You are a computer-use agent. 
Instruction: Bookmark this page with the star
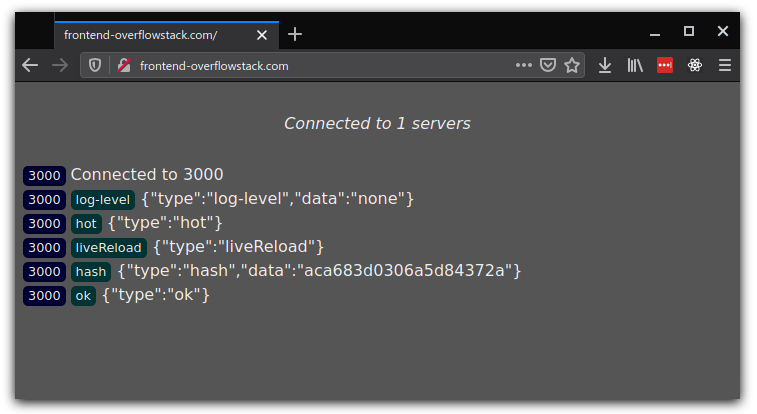coord(572,65)
